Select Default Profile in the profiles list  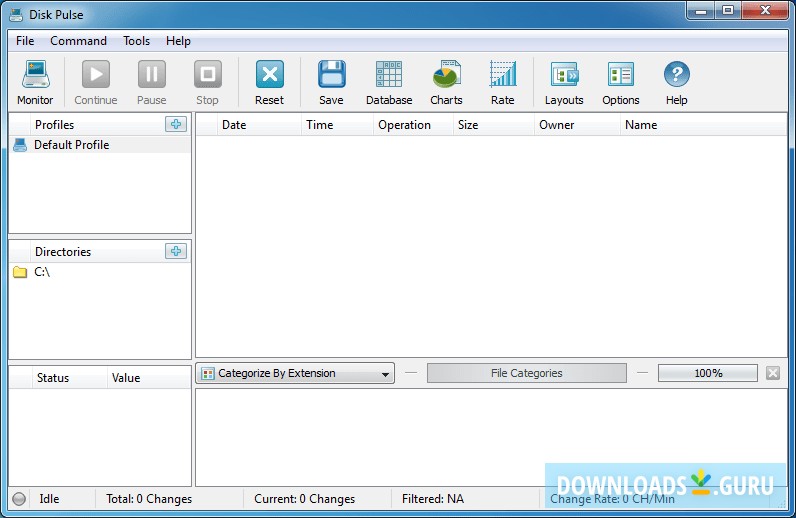[x=71, y=145]
